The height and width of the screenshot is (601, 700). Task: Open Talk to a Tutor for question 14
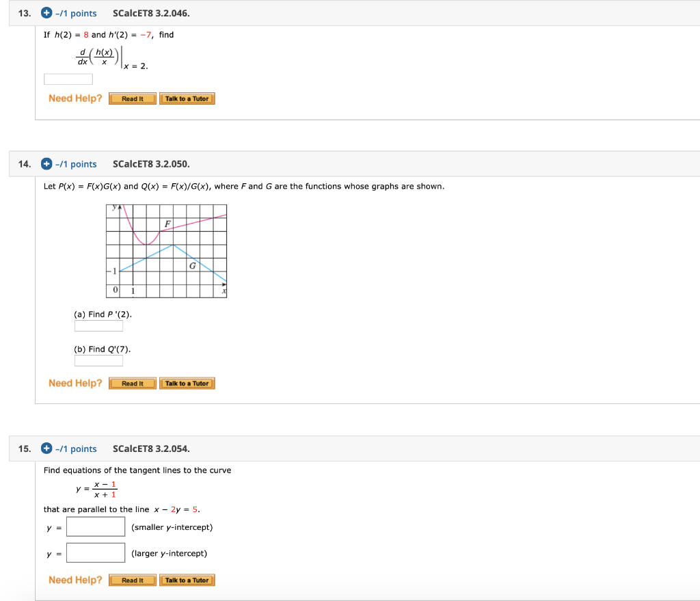(x=187, y=383)
